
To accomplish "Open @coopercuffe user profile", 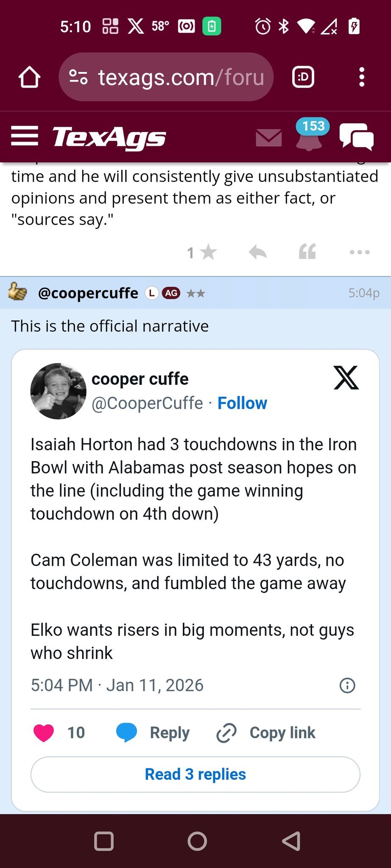I will tap(88, 293).
